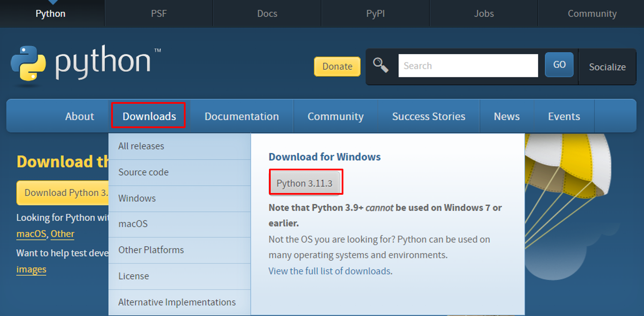The width and height of the screenshot is (644, 316).
Task: Open the Documentation navigation menu
Action: [x=242, y=116]
